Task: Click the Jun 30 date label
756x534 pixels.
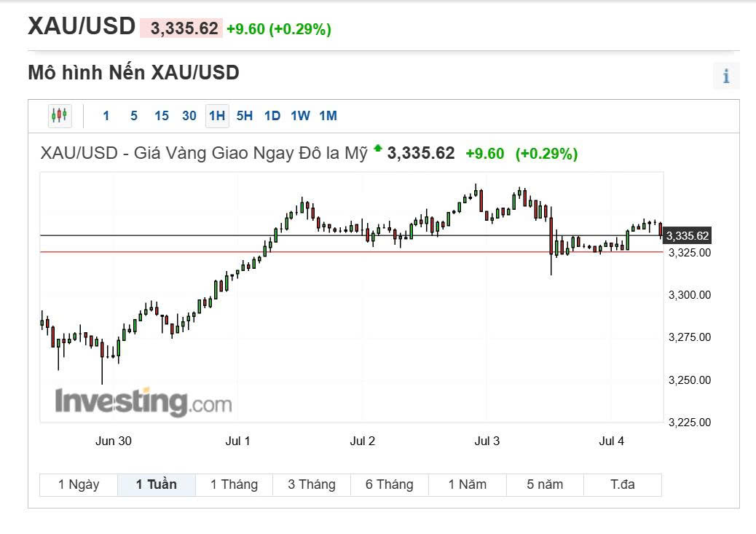Action: [114, 441]
